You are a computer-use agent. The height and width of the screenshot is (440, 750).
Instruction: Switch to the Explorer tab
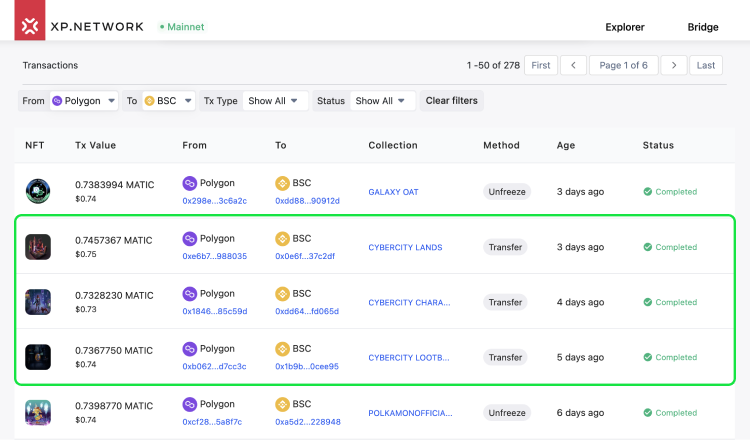point(625,27)
